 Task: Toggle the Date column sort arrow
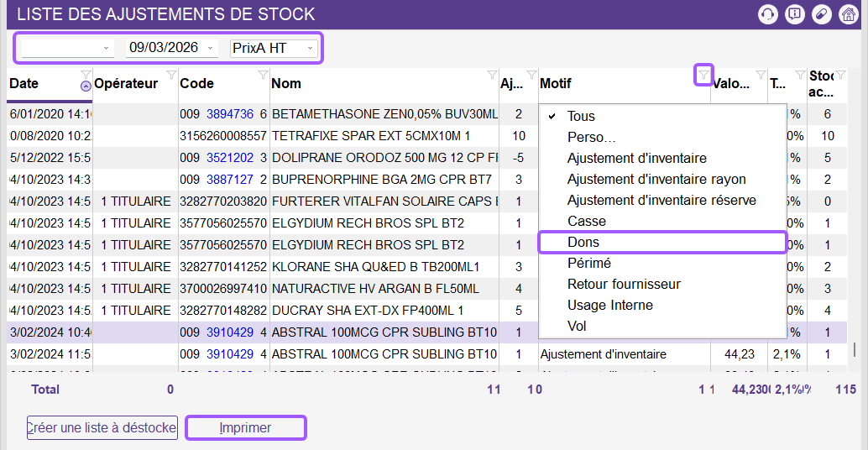85,85
